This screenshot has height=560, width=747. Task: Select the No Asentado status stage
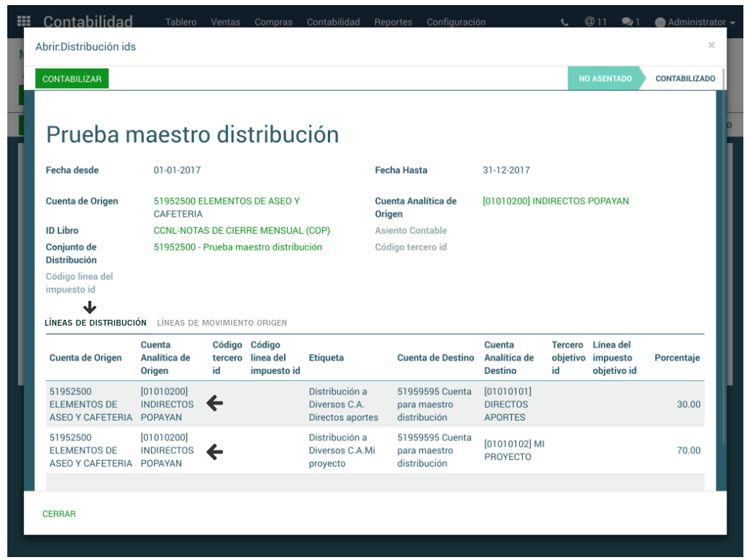(x=605, y=78)
